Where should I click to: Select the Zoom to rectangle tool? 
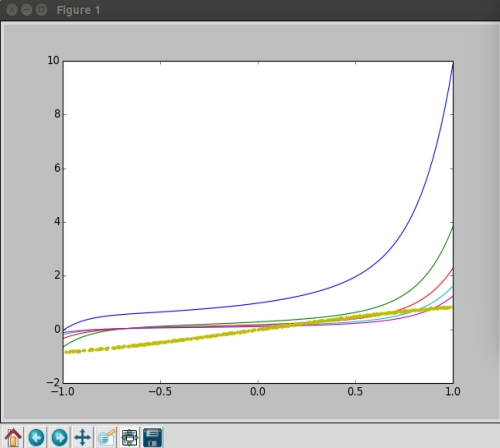click(x=106, y=437)
